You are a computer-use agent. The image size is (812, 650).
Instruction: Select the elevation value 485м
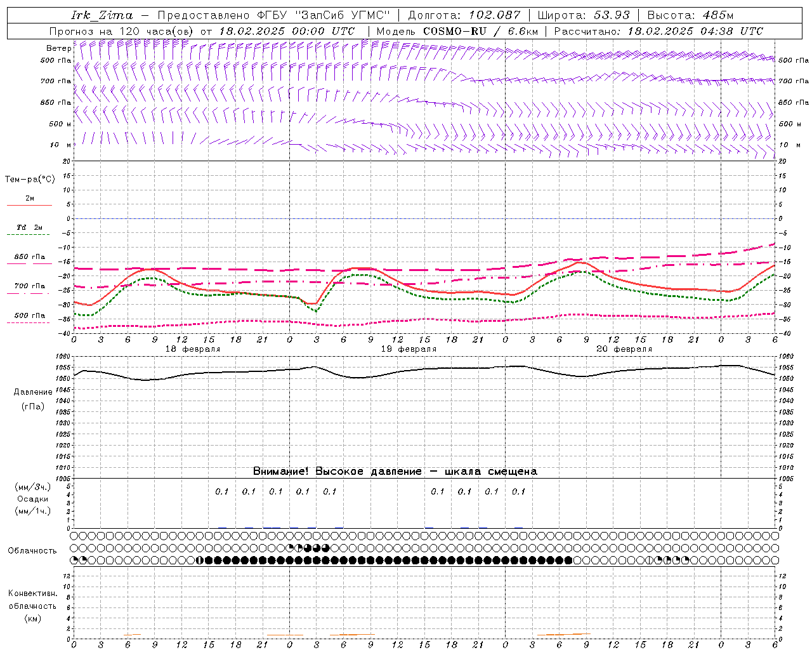718,15
